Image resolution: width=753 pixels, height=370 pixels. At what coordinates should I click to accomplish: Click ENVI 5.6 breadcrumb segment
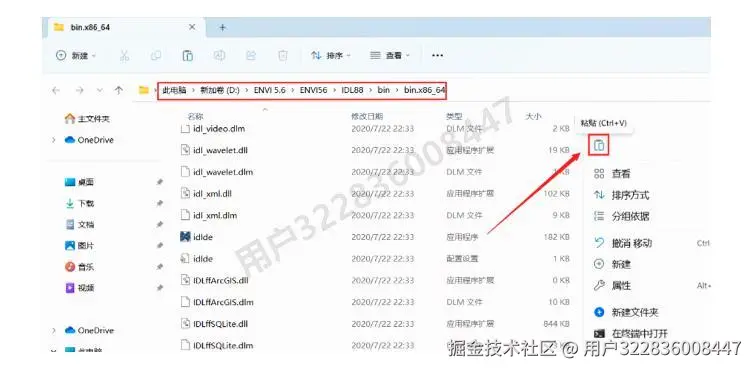(x=270, y=90)
